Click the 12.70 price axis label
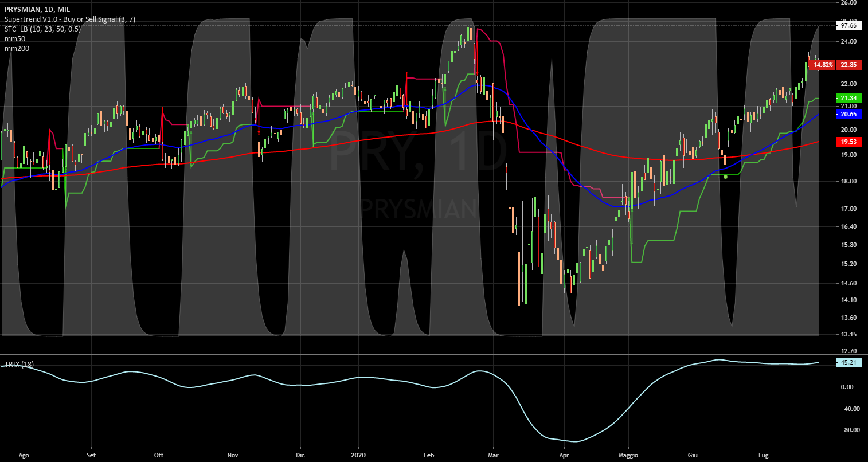868x462 pixels. [849, 350]
